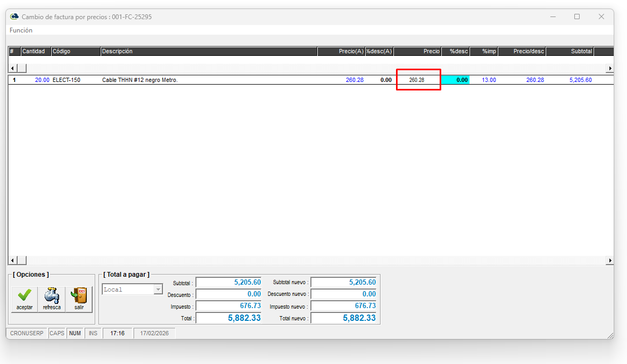The width and height of the screenshot is (627, 364).
Task: Expand the Local dropdown arrow
Action: 158,289
